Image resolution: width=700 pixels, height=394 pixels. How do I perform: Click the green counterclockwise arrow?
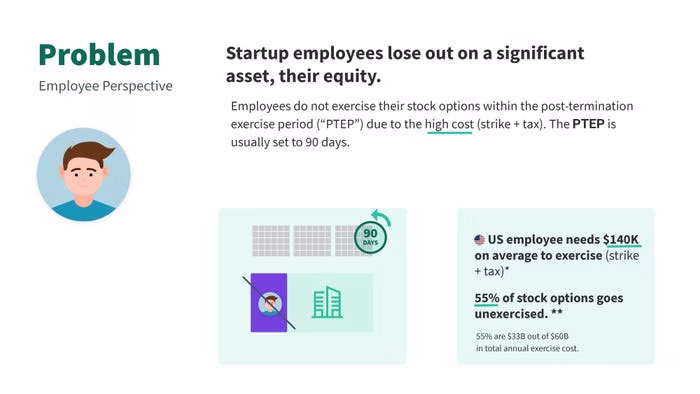tap(381, 217)
